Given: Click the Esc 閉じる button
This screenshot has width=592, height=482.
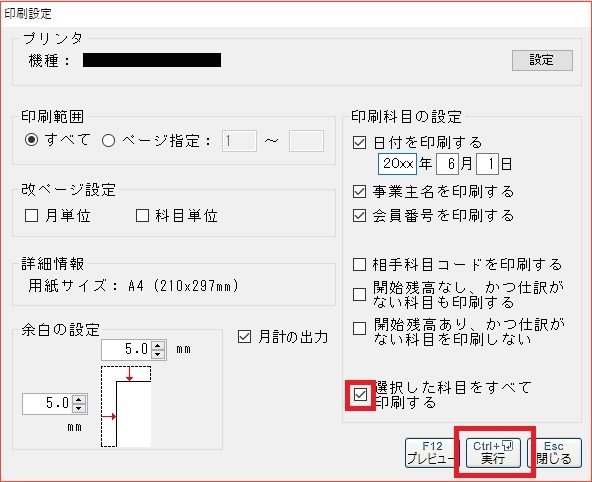Looking at the screenshot, I should pos(555,453).
